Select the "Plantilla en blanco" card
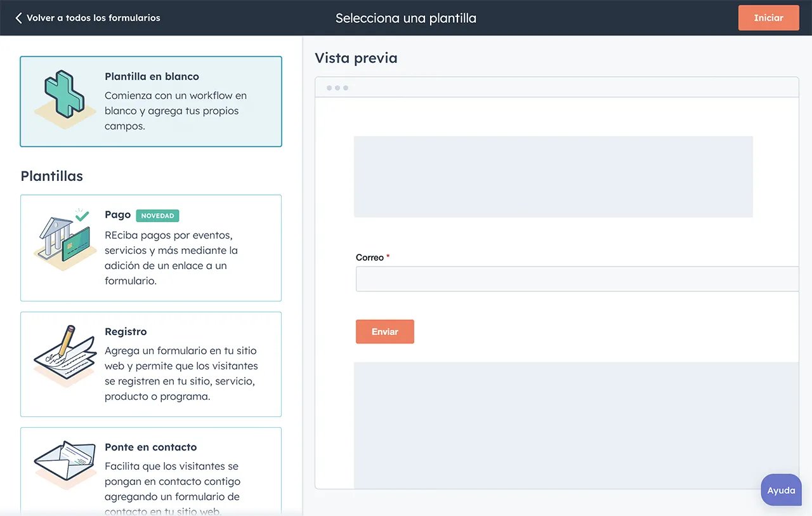Viewport: 812px width, 516px height. coord(151,102)
